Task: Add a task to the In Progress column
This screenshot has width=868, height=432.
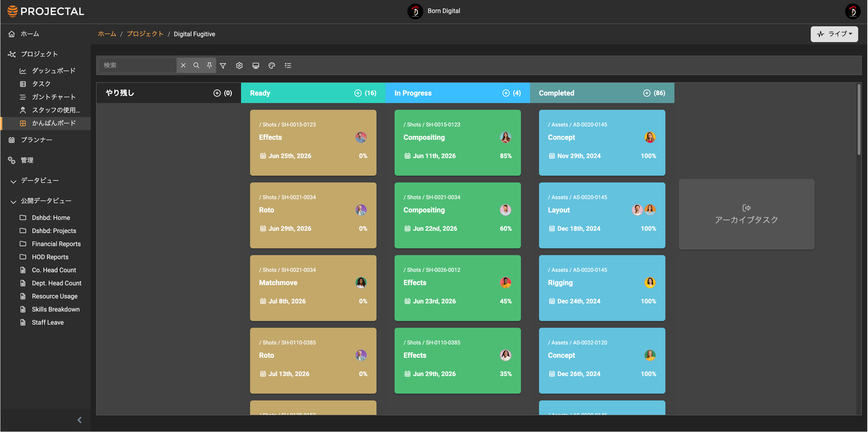Action: pyautogui.click(x=506, y=93)
